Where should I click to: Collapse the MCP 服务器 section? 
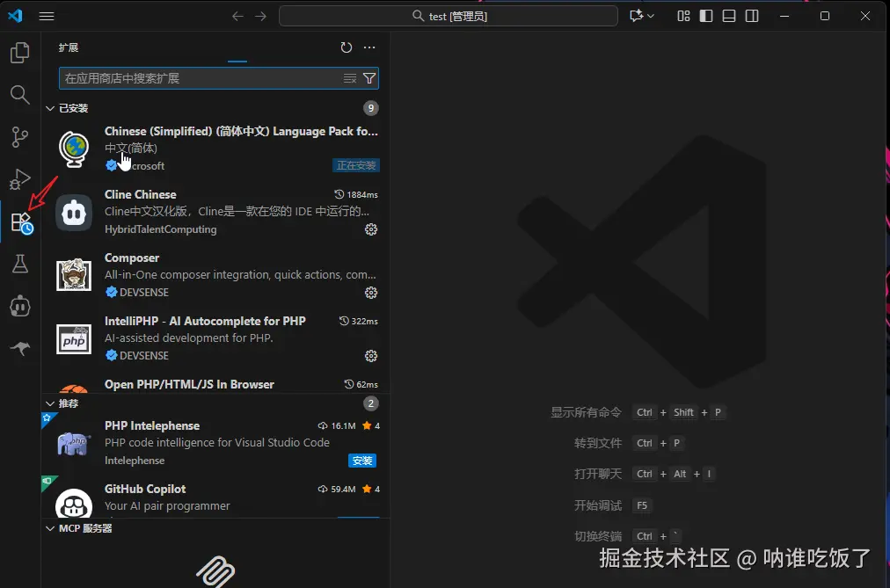point(50,528)
